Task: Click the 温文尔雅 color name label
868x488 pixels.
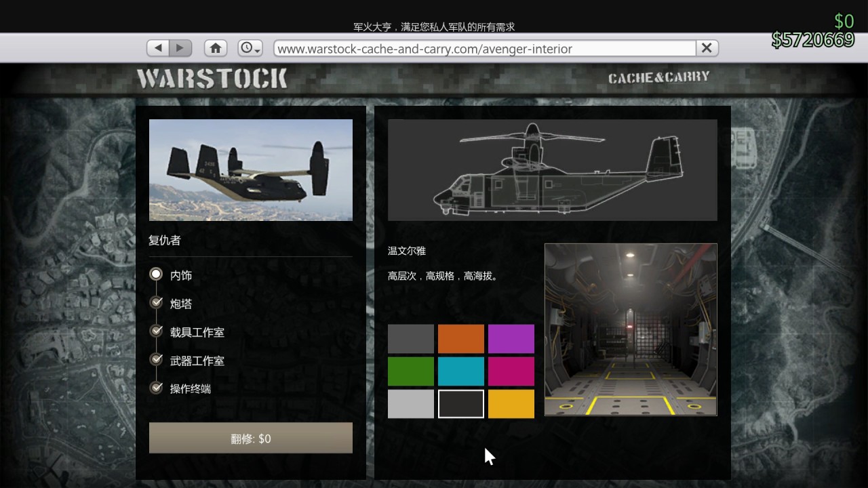Action: (x=407, y=251)
